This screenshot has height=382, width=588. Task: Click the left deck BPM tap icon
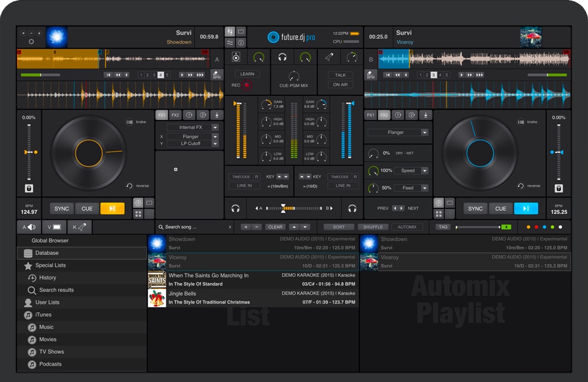[x=217, y=75]
